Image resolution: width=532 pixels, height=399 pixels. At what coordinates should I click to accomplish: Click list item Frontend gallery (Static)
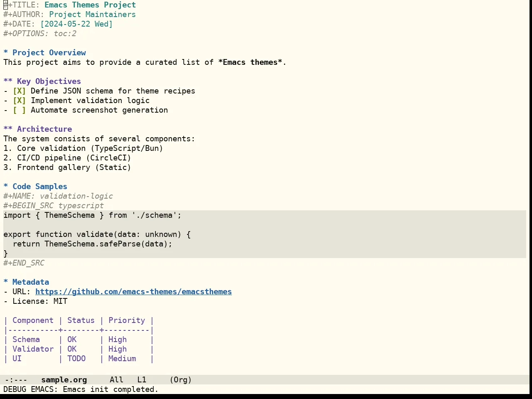click(67, 167)
